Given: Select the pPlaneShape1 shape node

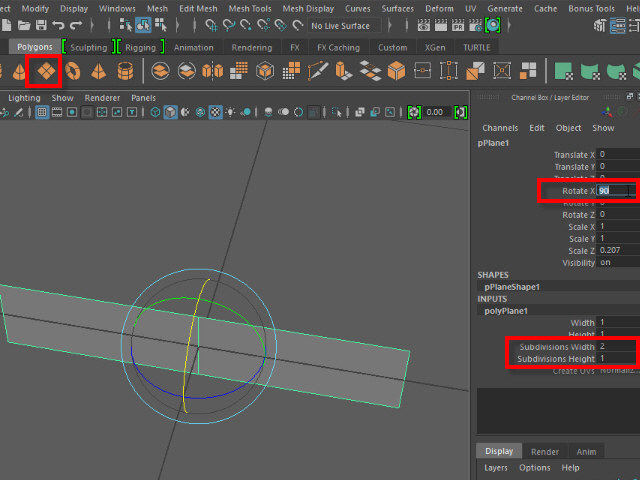Looking at the screenshot, I should [x=511, y=287].
